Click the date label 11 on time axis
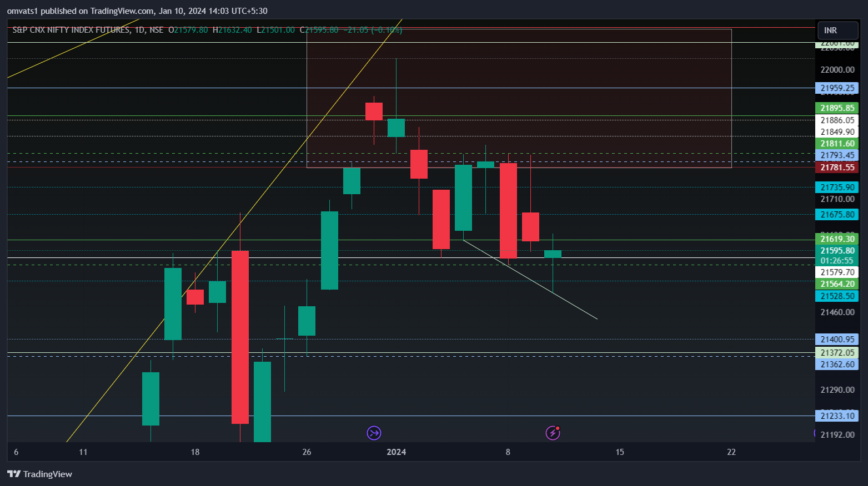 point(83,452)
